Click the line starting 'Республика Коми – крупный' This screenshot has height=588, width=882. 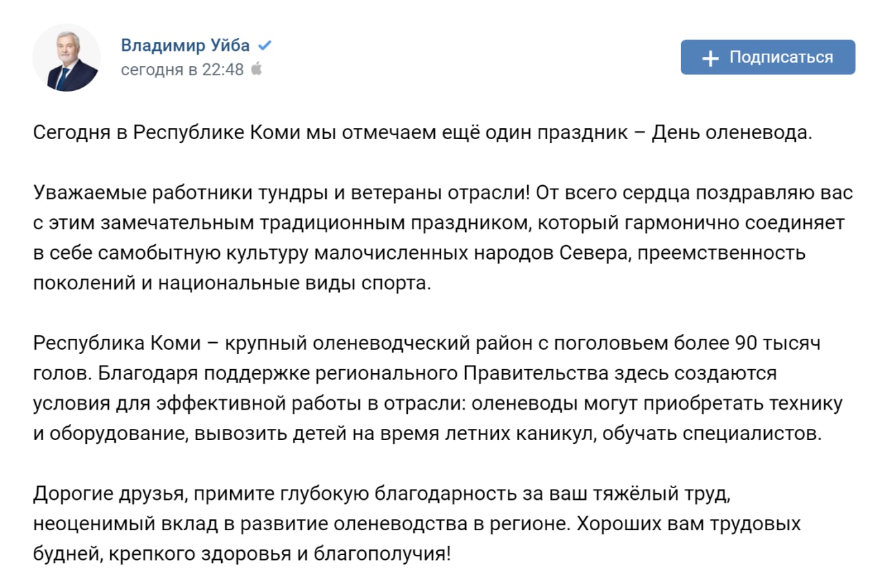[x=427, y=343]
